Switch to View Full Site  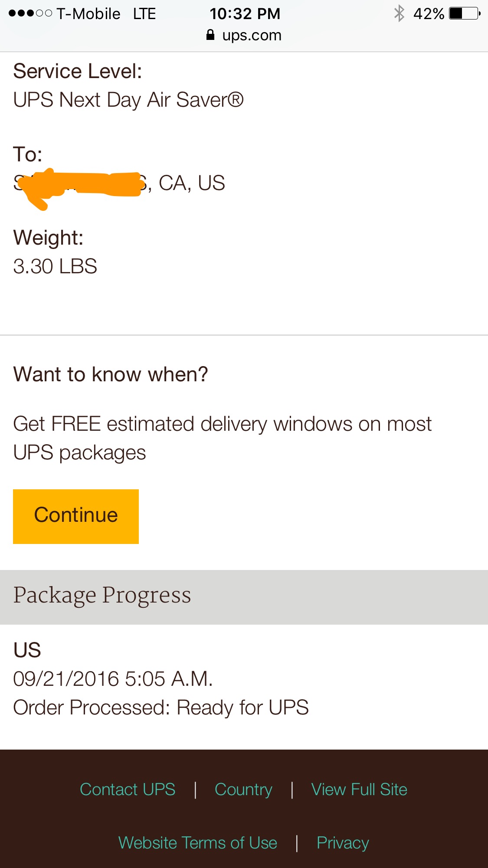359,789
